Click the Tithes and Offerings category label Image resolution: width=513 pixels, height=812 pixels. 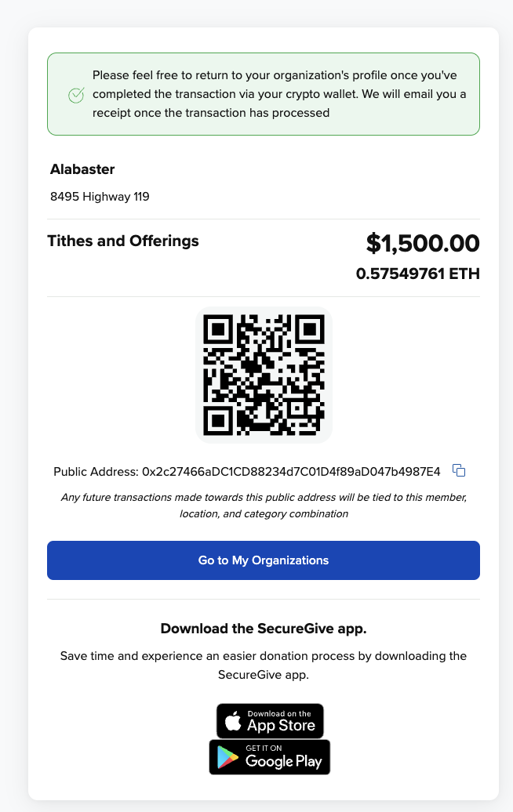(123, 241)
